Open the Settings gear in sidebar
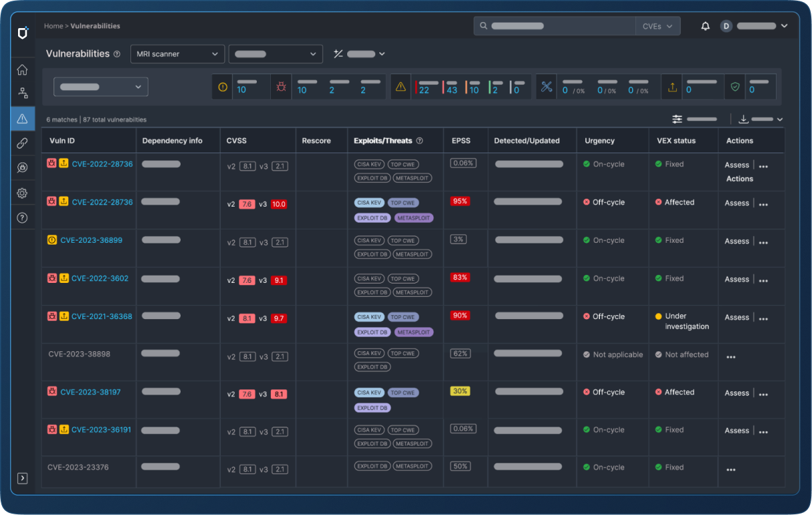 (22, 193)
